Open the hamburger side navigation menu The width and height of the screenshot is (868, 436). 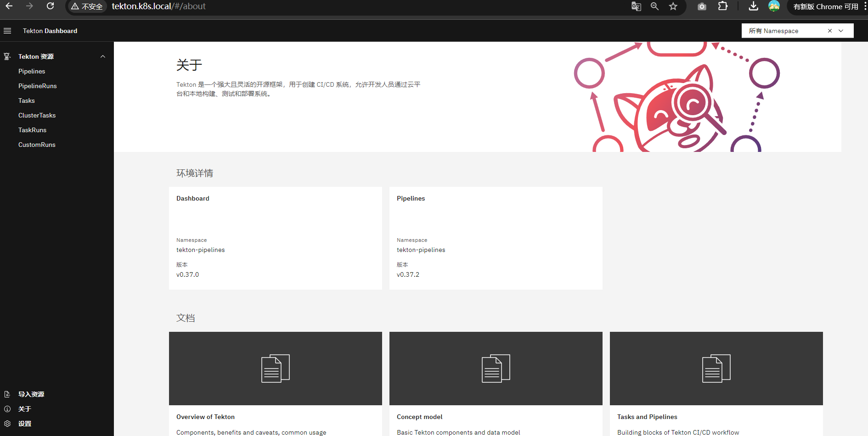click(7, 31)
